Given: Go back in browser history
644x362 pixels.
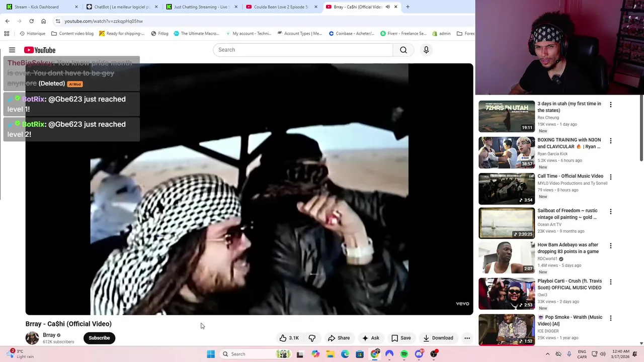Looking at the screenshot, I should pyautogui.click(x=7, y=21).
